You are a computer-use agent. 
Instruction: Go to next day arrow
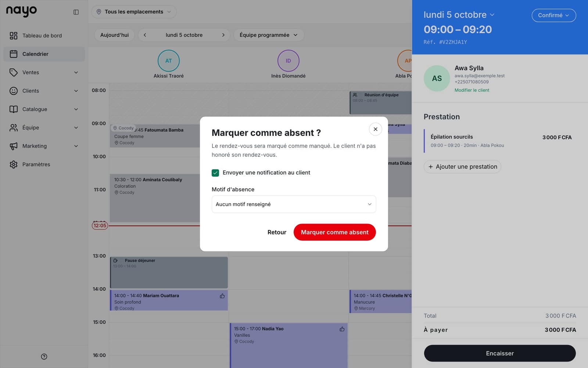tap(223, 35)
